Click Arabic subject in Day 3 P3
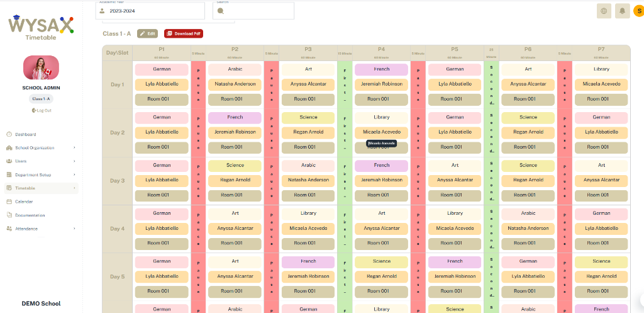 point(308,166)
